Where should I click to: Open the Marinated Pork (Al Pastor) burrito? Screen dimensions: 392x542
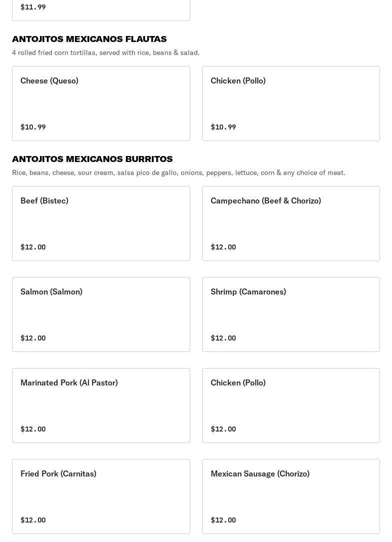tap(101, 405)
